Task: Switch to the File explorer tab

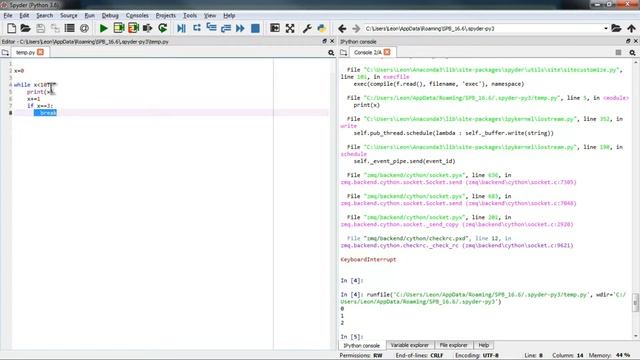Action: click(x=453, y=345)
